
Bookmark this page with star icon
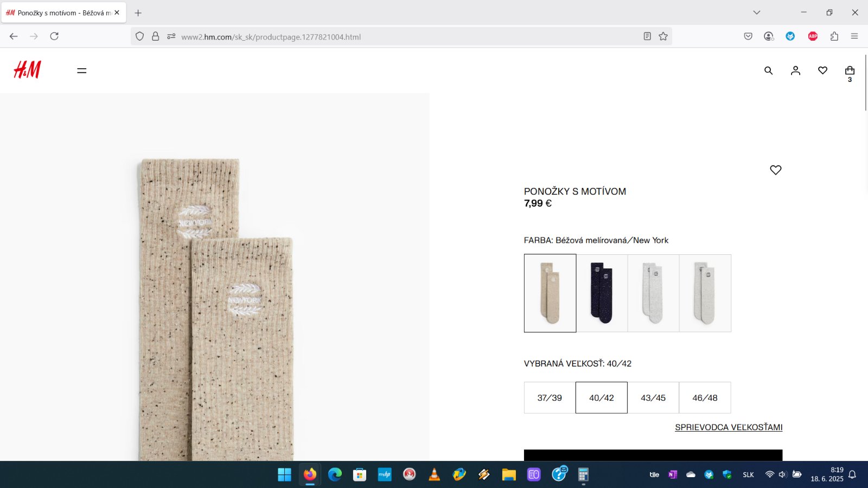pos(663,36)
